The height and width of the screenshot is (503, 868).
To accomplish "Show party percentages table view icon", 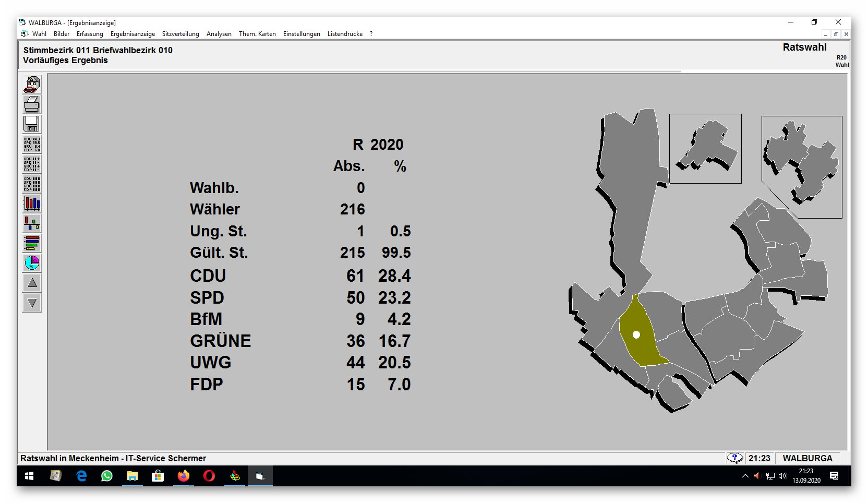I will click(x=32, y=144).
